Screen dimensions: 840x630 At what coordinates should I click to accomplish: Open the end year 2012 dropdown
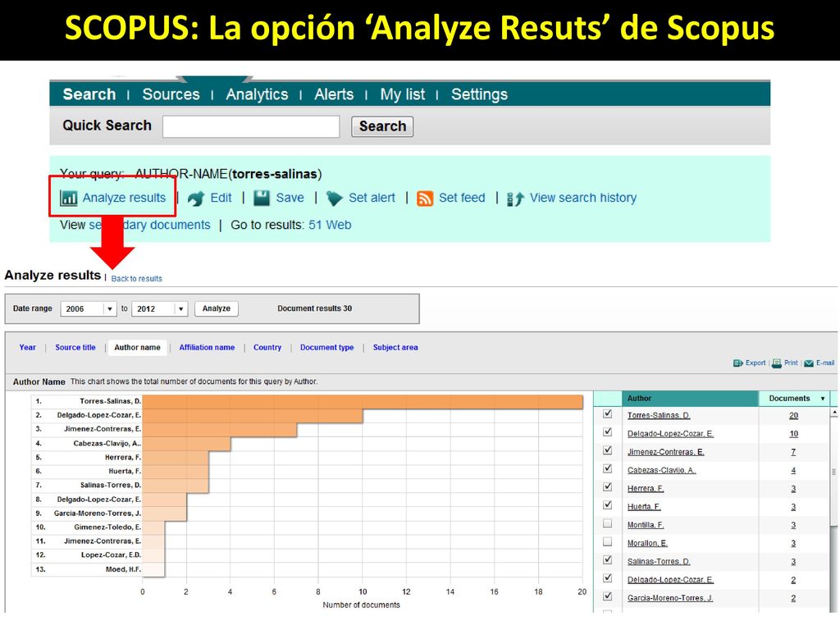(x=181, y=309)
